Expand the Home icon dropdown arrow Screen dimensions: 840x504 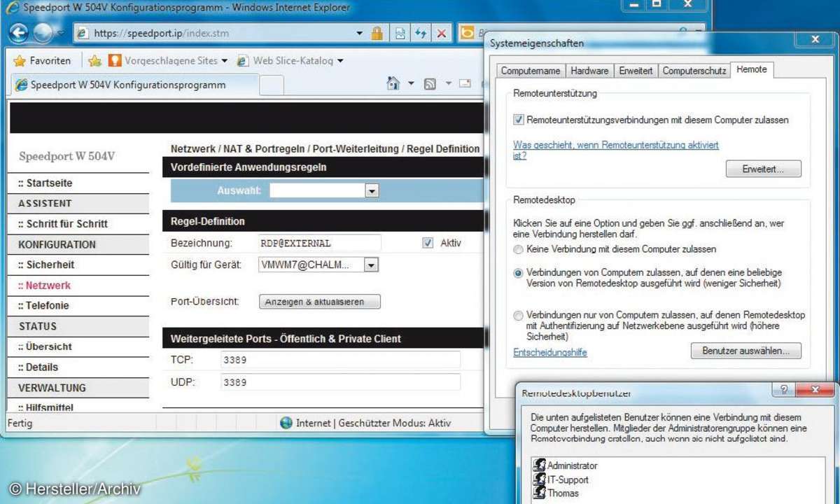pos(411,84)
